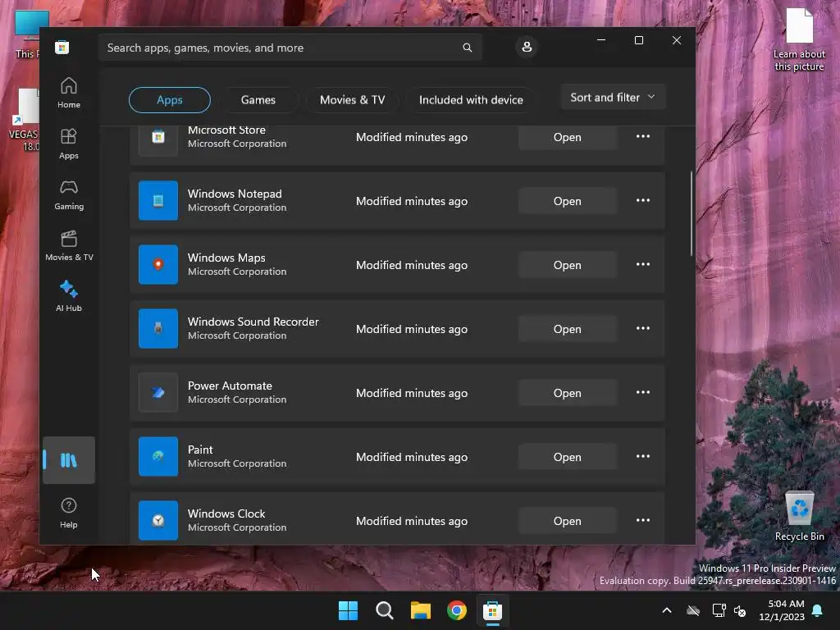The image size is (840, 630).
Task: Open Windows Maps with Open button
Action: pyautogui.click(x=568, y=265)
